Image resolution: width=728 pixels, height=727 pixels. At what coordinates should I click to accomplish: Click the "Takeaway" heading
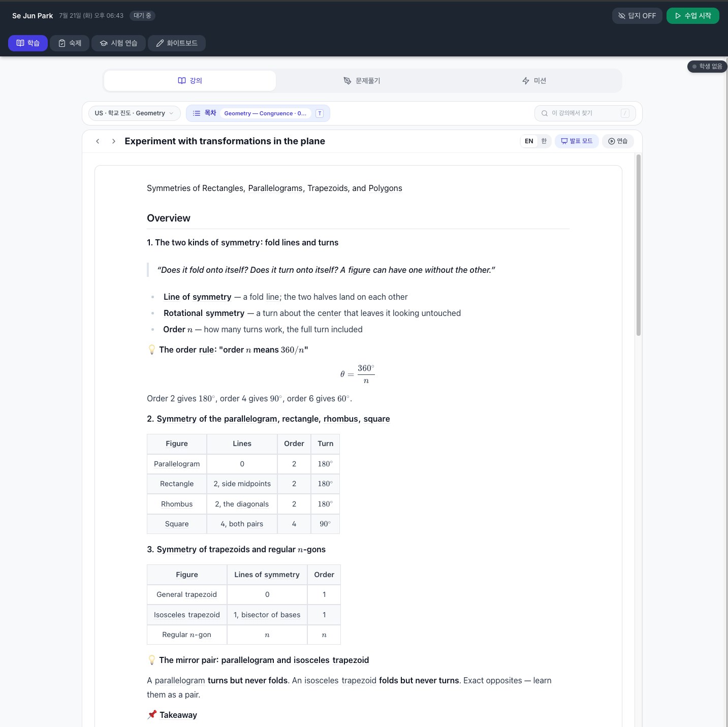pyautogui.click(x=178, y=715)
